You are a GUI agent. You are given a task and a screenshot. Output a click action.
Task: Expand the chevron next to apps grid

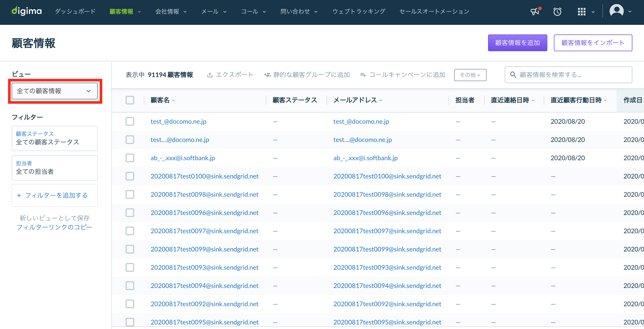[593, 12]
